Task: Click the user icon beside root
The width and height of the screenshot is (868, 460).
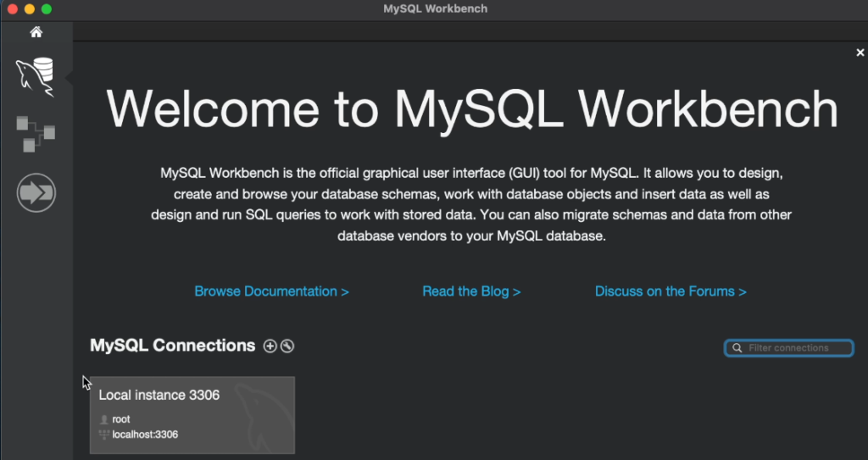Action: click(104, 419)
